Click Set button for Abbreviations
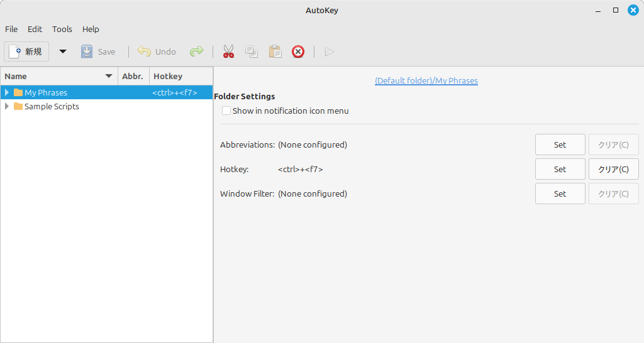This screenshot has height=343, width=644. 560,144
